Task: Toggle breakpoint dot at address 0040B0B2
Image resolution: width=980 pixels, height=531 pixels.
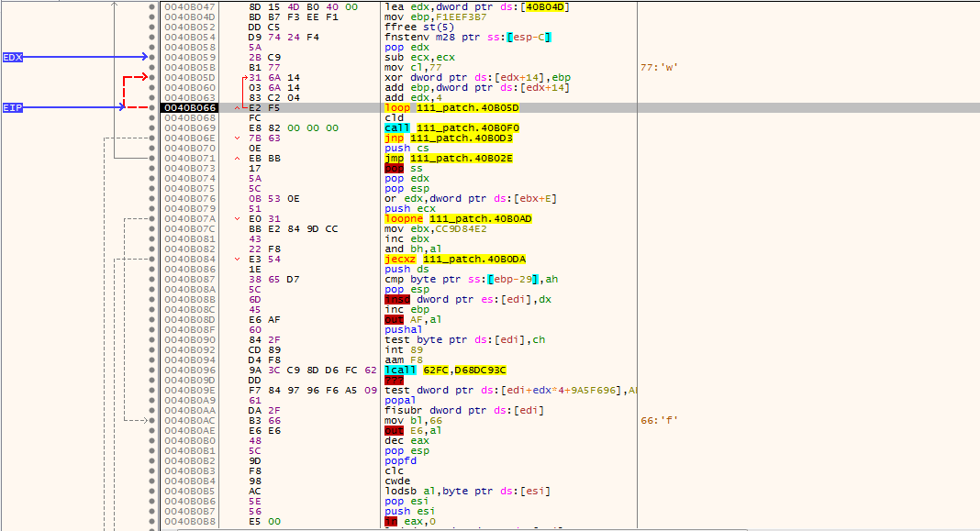Action: [x=152, y=461]
